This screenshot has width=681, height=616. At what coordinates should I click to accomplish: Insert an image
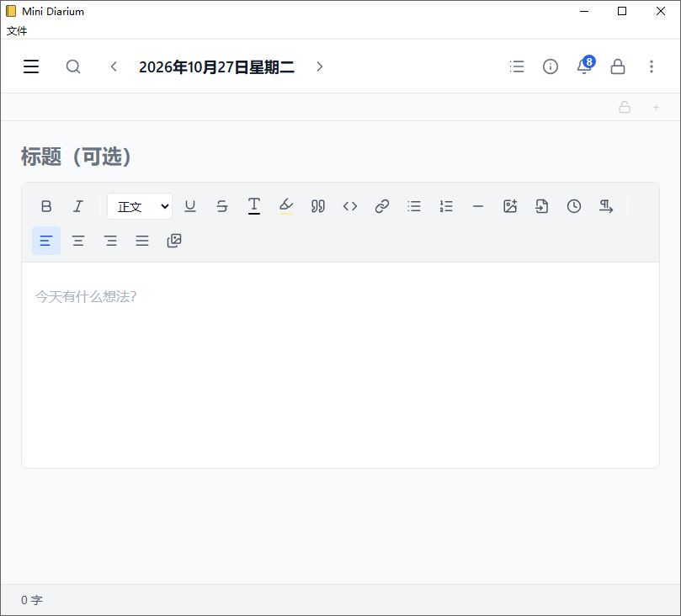[510, 206]
